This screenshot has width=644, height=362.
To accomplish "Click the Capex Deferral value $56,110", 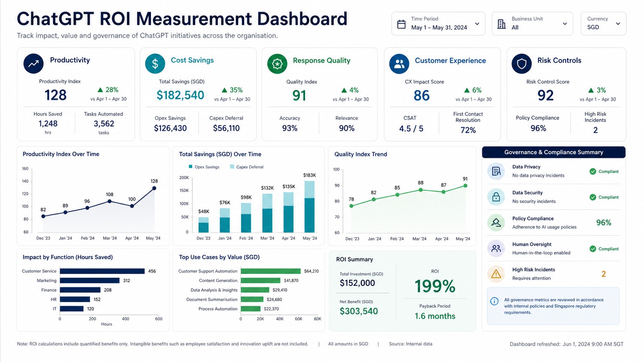I will (226, 128).
